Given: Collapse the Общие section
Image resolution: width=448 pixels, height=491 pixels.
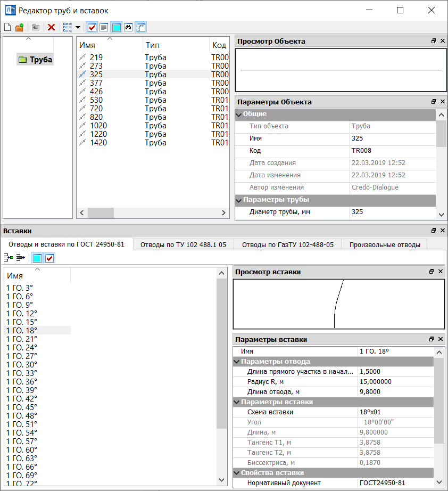Looking at the screenshot, I should pos(239,114).
